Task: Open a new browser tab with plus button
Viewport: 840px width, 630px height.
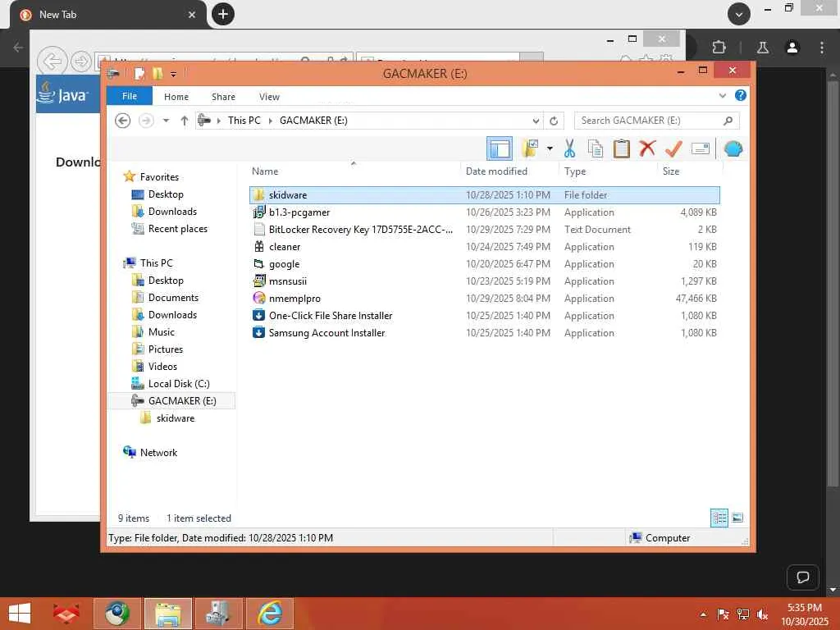Action: [x=223, y=14]
